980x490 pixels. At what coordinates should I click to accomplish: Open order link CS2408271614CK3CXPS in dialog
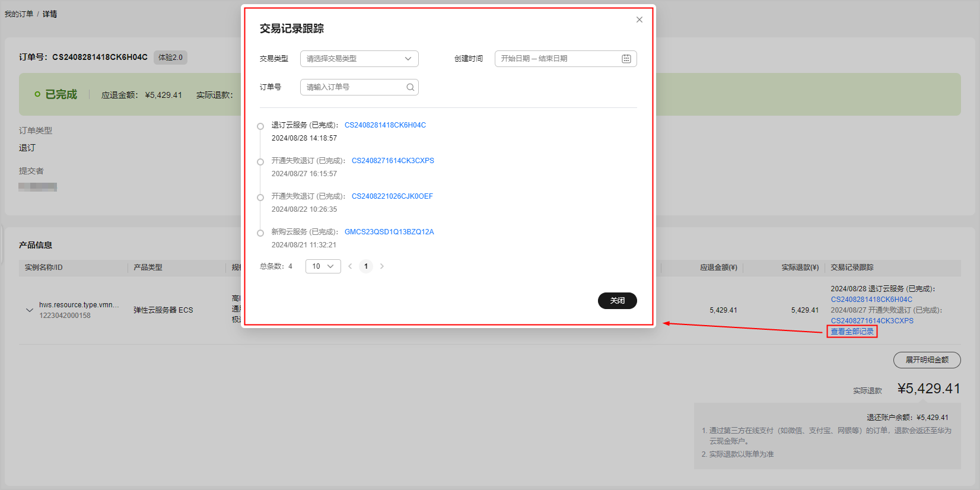[393, 161]
